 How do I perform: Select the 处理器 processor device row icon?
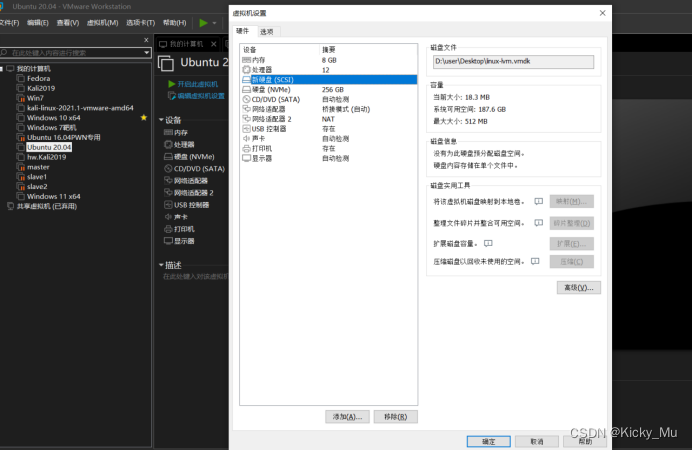pos(246,70)
